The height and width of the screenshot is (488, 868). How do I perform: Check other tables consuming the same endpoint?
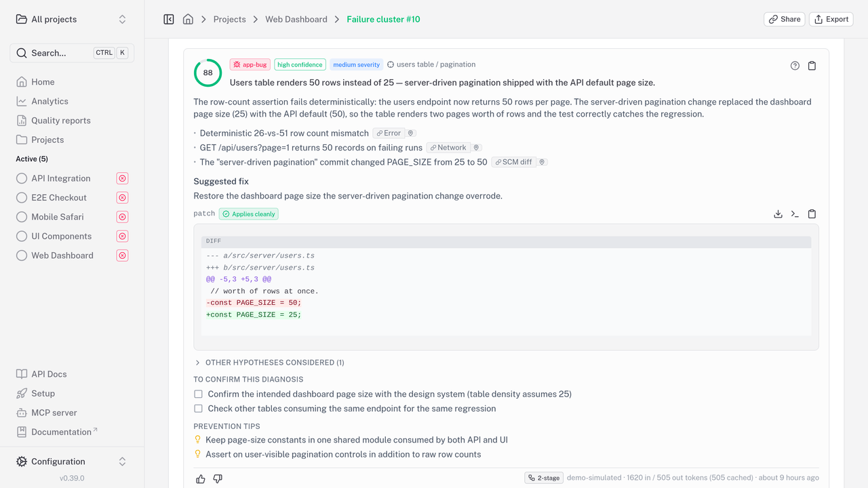tap(198, 409)
